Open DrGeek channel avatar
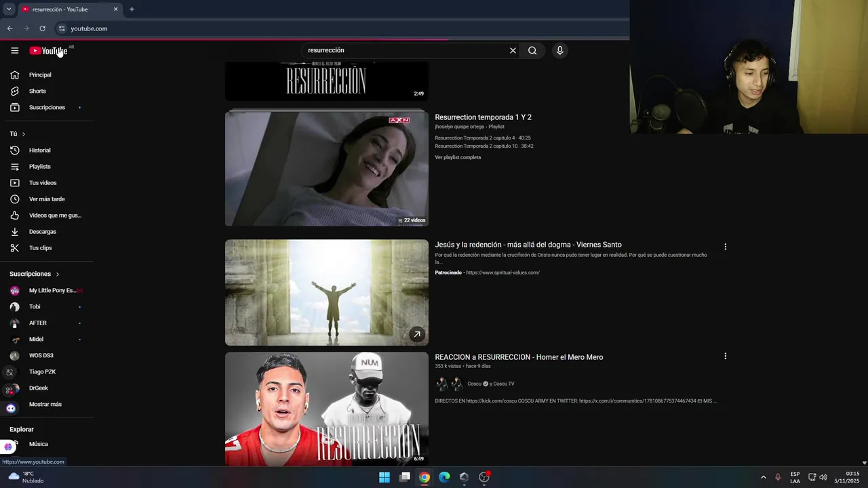 pos(14,388)
